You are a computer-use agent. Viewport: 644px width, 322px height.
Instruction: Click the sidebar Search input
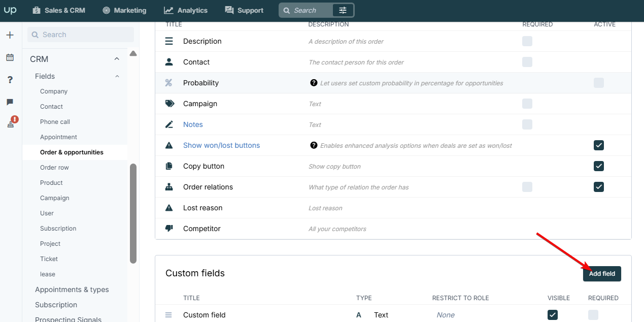coord(81,35)
